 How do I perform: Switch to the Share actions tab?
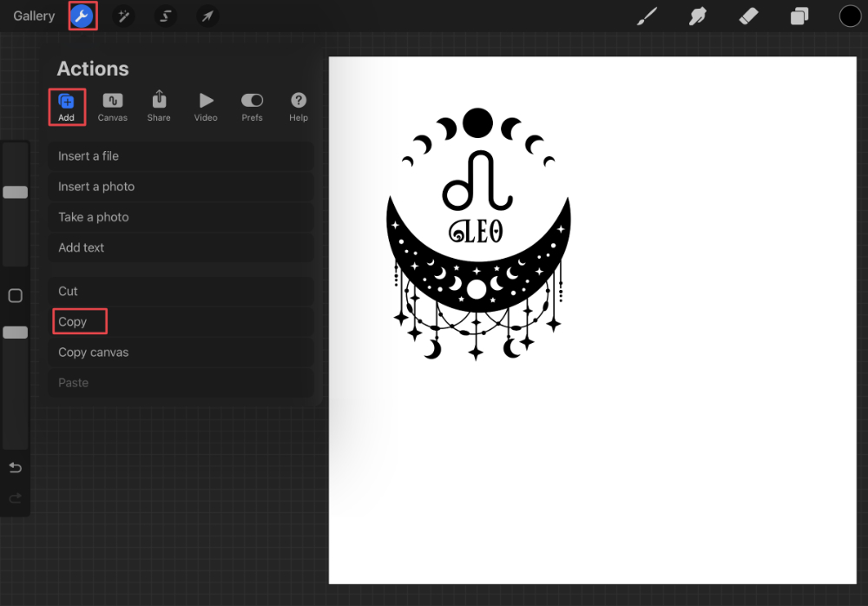coord(159,106)
